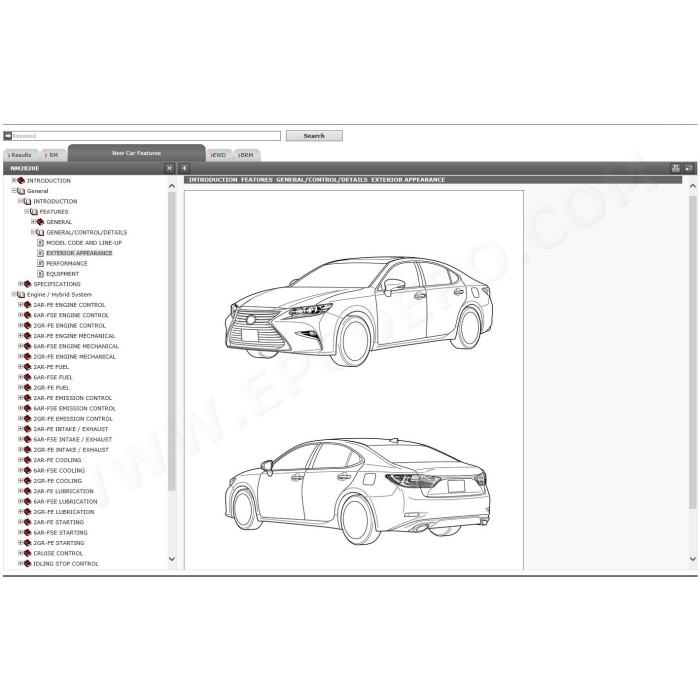700x700 pixels.
Task: Collapse the FEATURES node
Action: point(27,212)
